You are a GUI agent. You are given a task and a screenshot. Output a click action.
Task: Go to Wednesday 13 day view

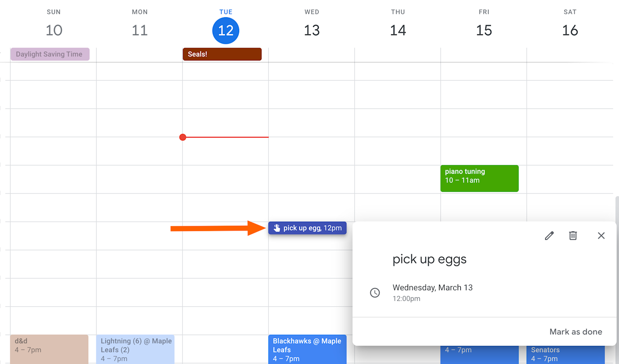(312, 30)
